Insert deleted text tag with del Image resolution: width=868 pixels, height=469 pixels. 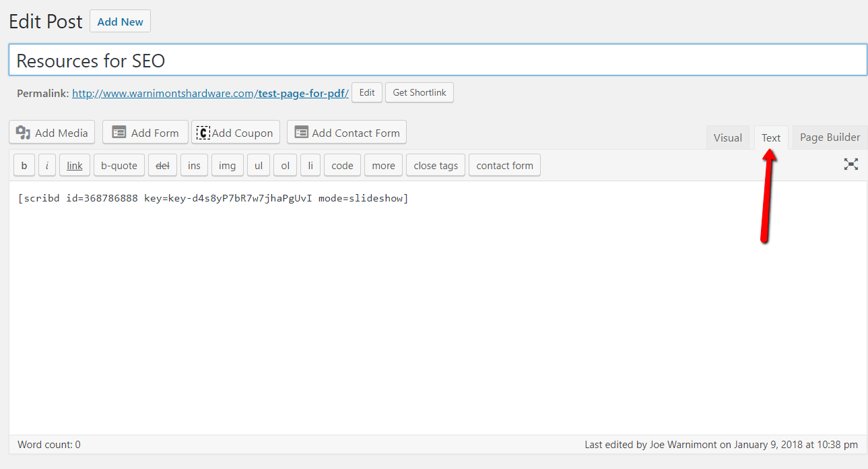click(163, 165)
